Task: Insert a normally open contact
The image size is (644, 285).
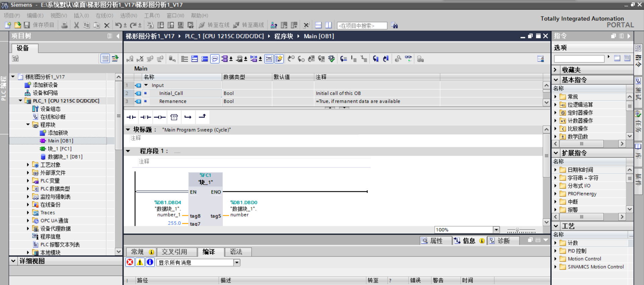Action: (131, 117)
